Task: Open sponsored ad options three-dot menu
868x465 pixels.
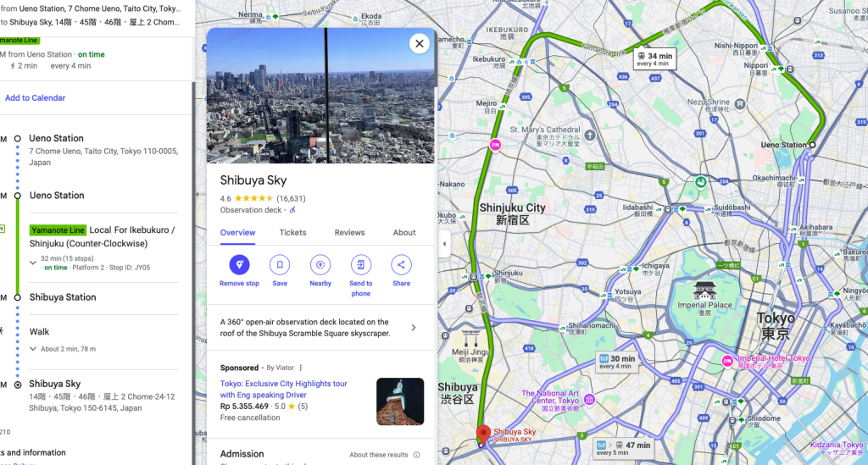Action: 301,368
